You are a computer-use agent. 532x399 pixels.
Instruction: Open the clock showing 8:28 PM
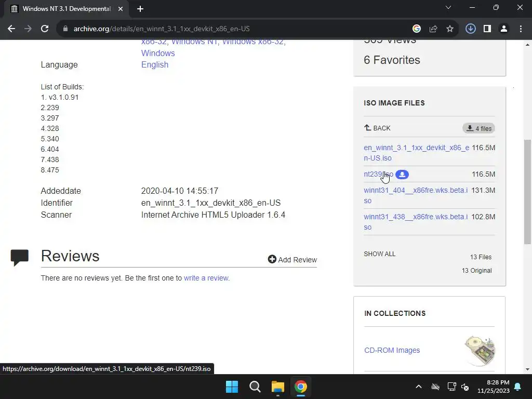click(494, 387)
